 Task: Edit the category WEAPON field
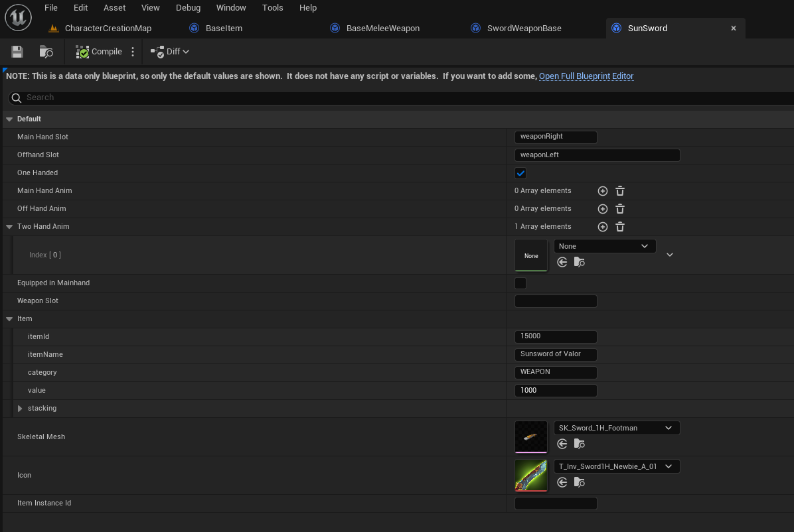pyautogui.click(x=556, y=373)
